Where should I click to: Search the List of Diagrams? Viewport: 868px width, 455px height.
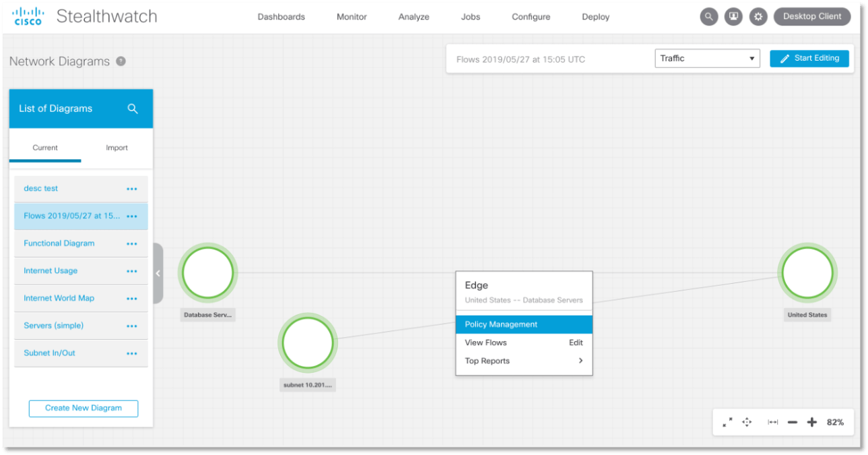(133, 109)
